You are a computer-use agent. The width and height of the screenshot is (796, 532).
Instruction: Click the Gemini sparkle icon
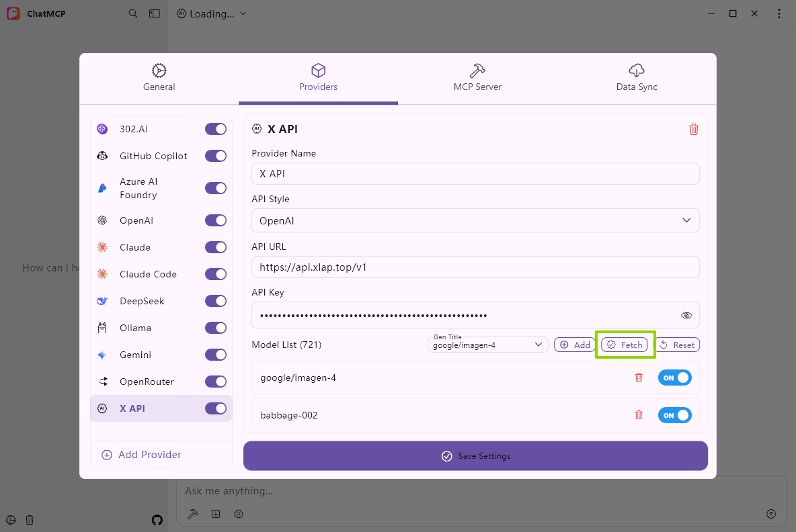[x=102, y=355]
